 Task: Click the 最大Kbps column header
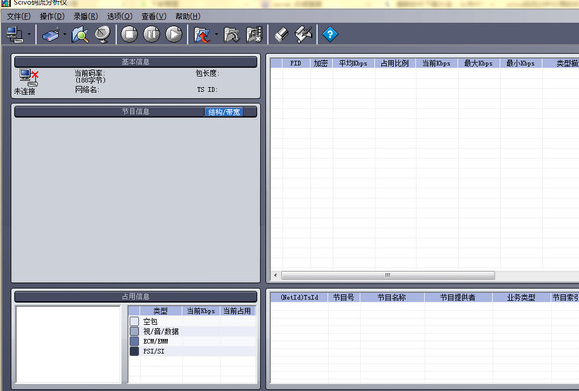(479, 63)
